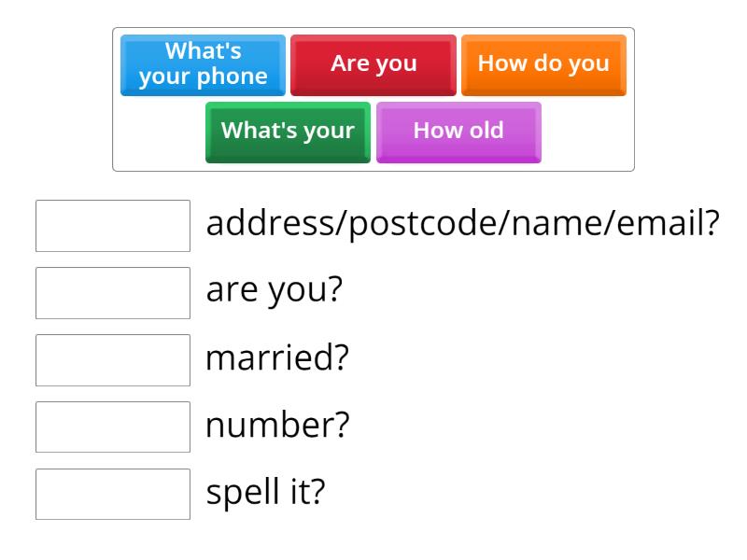
Task: Select the red "Are you" tile
Action: [x=373, y=64]
